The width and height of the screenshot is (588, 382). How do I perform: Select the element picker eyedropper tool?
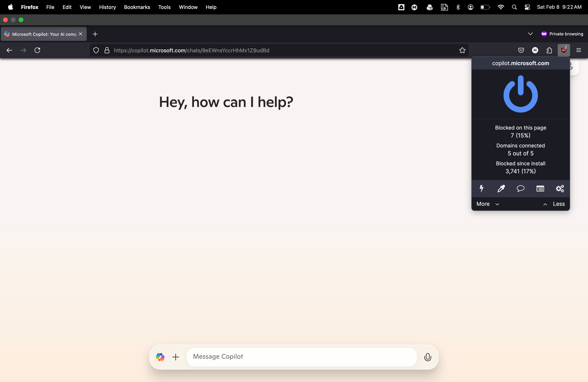click(501, 188)
